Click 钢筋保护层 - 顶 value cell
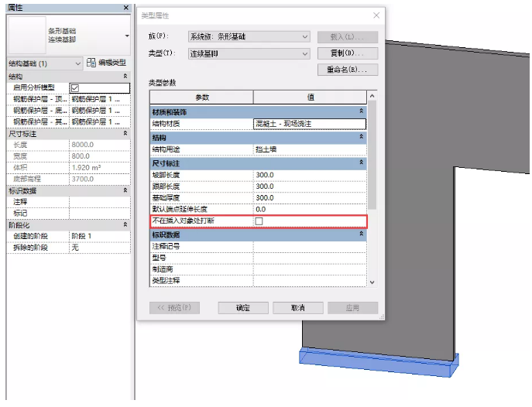 (100, 99)
